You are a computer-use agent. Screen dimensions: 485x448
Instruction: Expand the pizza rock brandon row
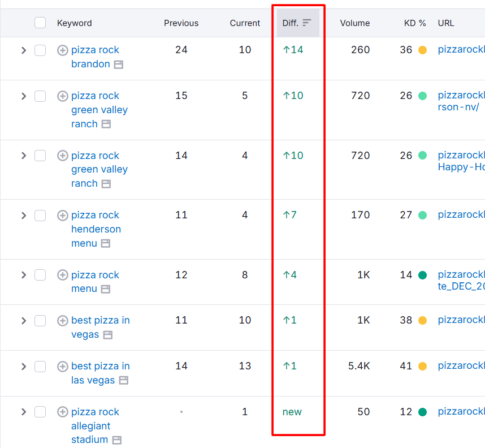[x=24, y=50]
